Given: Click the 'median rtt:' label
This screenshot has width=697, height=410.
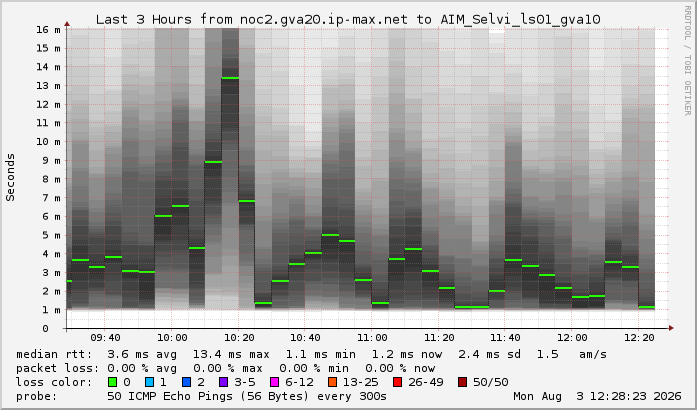Looking at the screenshot, I should pyautogui.click(x=55, y=354).
